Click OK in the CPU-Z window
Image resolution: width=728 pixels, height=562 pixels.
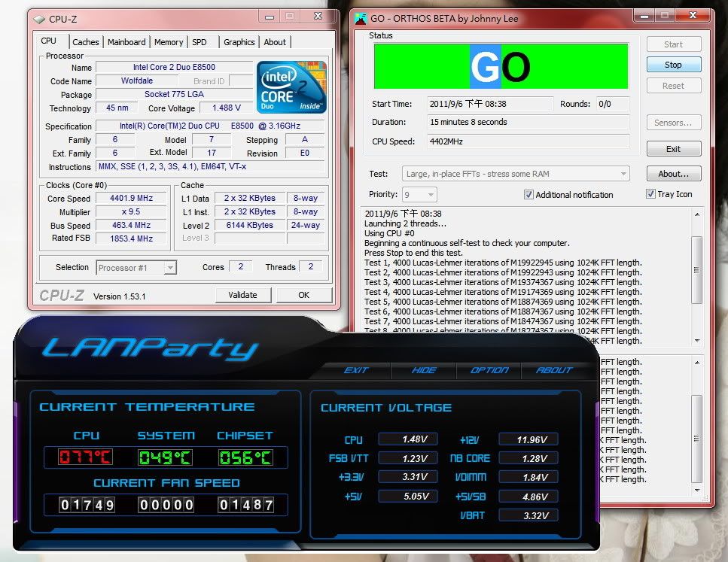[x=303, y=295]
